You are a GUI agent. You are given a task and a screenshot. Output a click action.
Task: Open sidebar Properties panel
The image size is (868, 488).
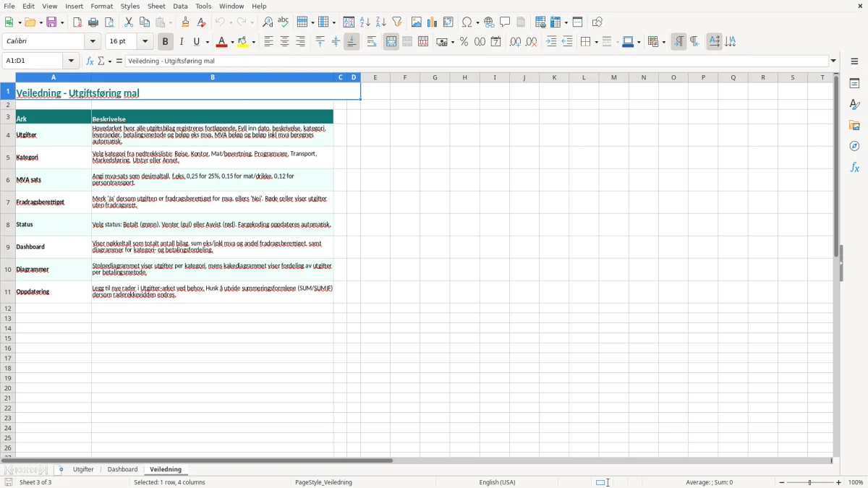coord(854,83)
